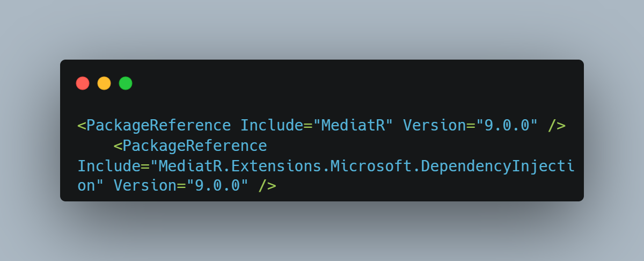Image resolution: width=644 pixels, height=261 pixels.
Task: Click the opening < bracket starting the first line
Action: (x=82, y=126)
